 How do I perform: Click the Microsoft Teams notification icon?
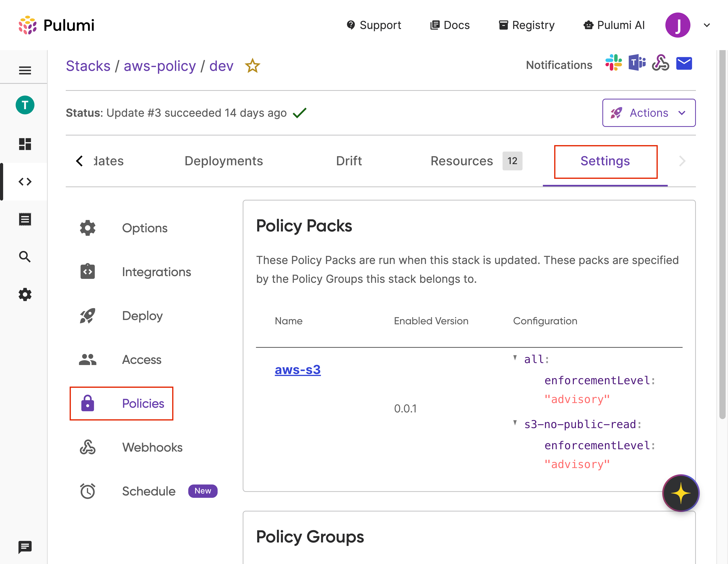(x=637, y=63)
